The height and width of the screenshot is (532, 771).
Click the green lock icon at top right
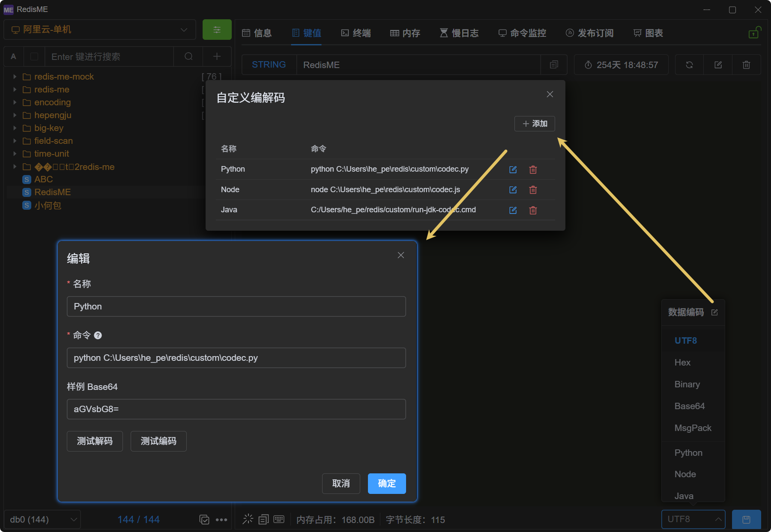click(x=754, y=33)
